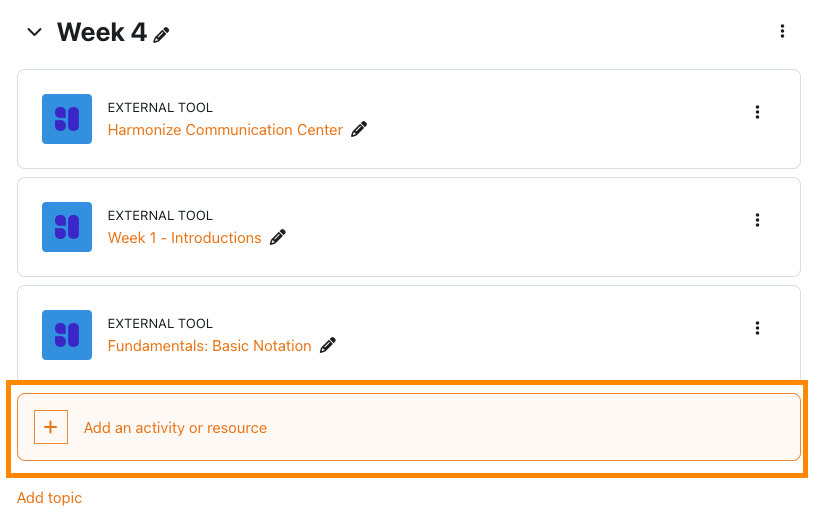Open the Week 1 - Introductions link

tap(184, 238)
